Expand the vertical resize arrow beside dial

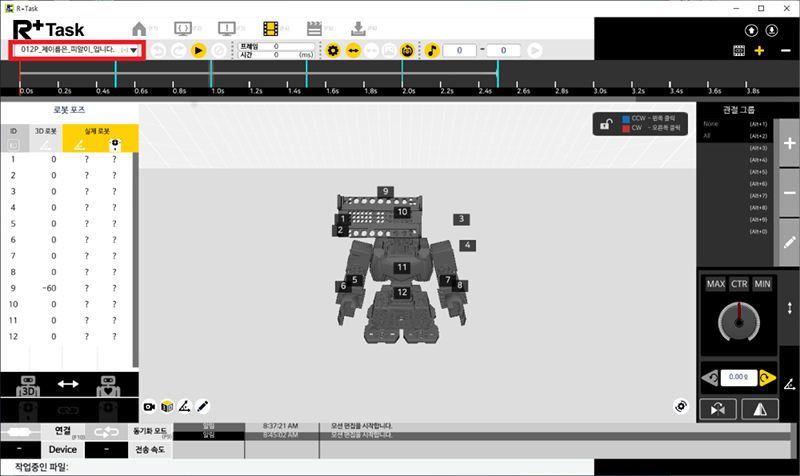(789, 308)
